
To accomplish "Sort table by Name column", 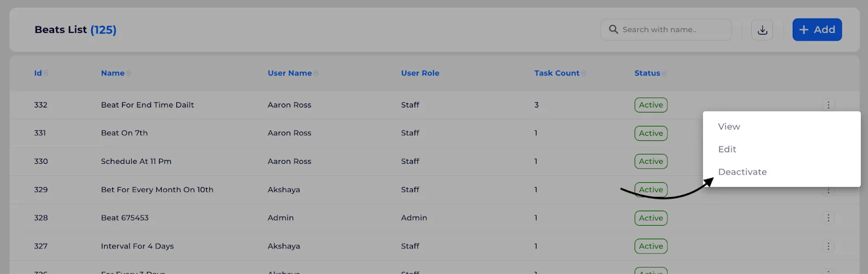I will pos(116,73).
